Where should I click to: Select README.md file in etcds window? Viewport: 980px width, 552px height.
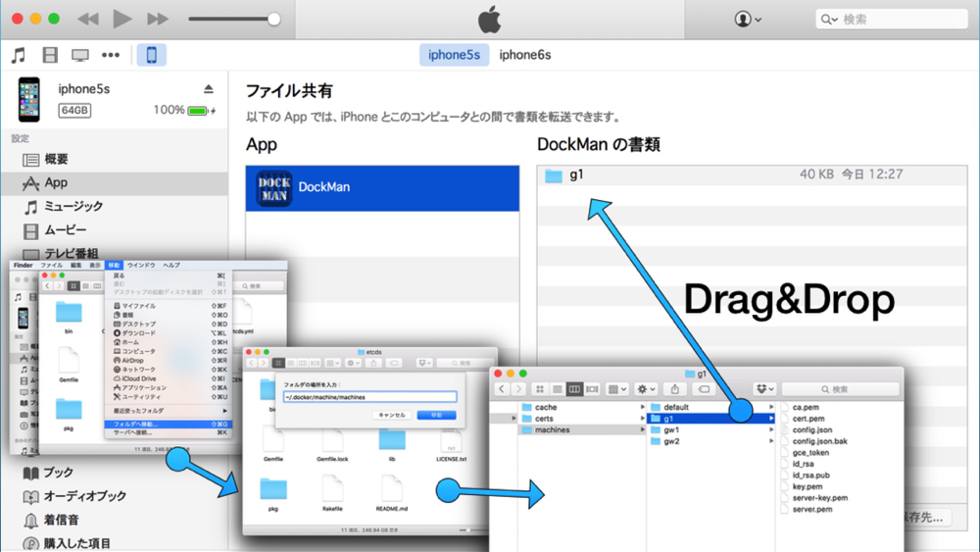click(x=392, y=494)
